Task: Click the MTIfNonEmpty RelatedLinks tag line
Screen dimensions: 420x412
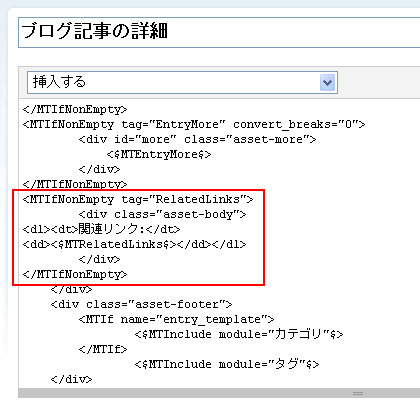Action: tap(138, 199)
